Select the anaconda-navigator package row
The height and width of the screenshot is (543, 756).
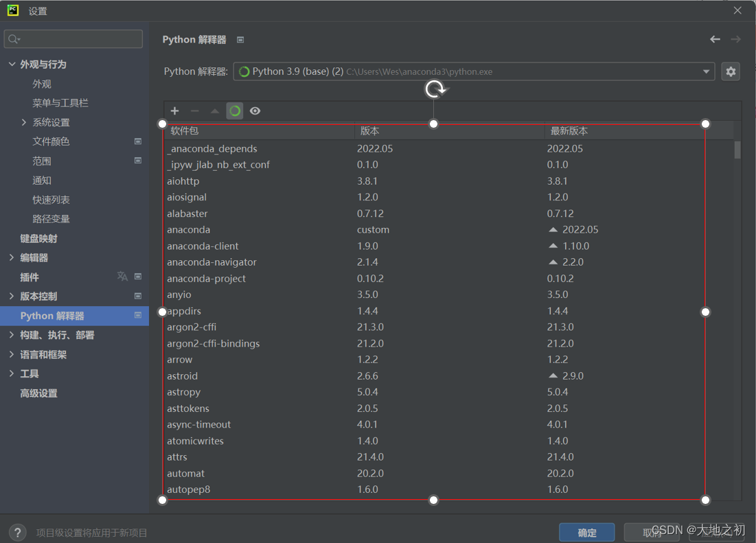click(x=448, y=262)
